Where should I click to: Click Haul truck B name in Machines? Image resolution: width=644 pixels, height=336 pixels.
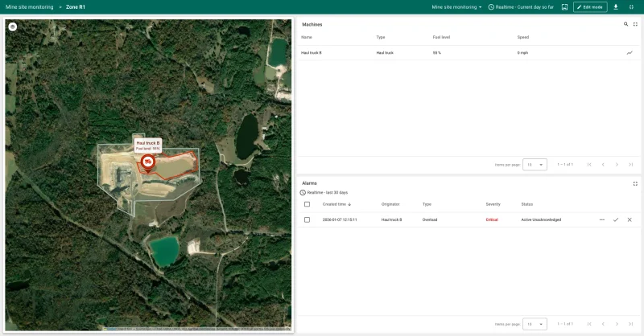click(312, 53)
